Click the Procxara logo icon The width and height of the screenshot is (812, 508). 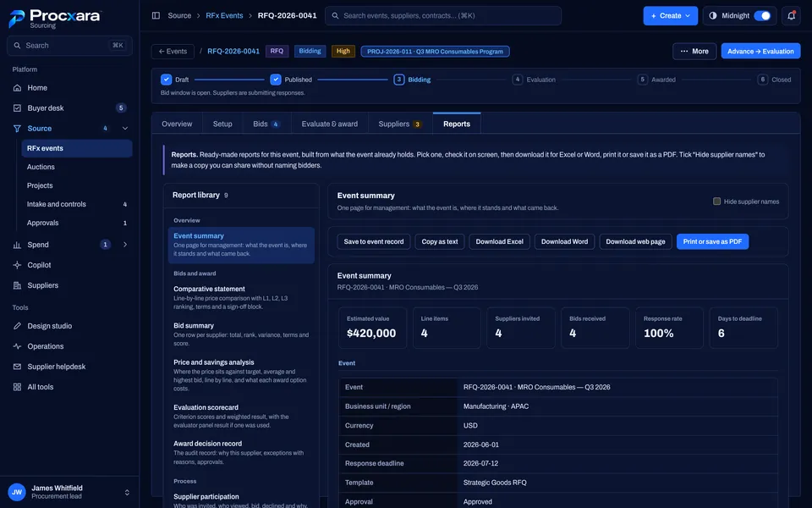tap(17, 19)
